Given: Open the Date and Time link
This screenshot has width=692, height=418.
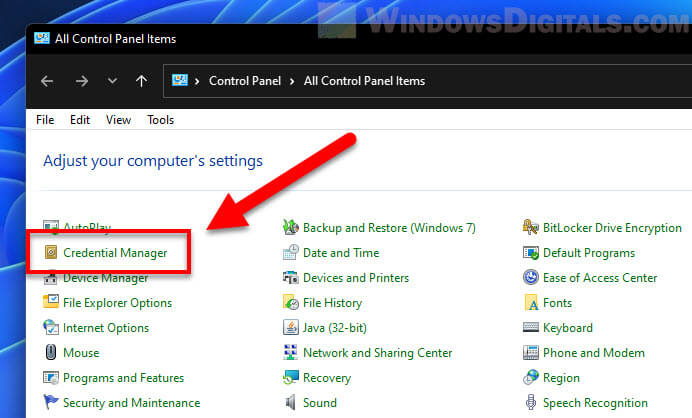Looking at the screenshot, I should [341, 252].
